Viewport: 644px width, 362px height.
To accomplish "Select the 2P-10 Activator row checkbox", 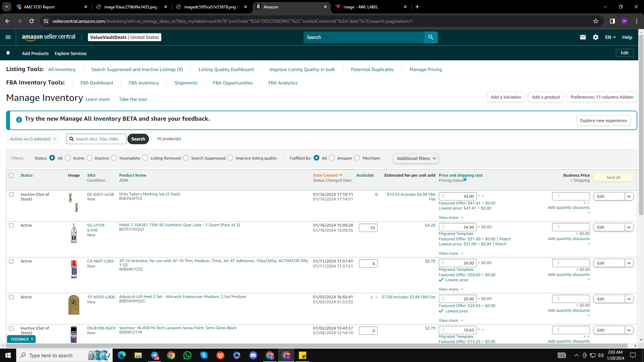I will 11,261.
